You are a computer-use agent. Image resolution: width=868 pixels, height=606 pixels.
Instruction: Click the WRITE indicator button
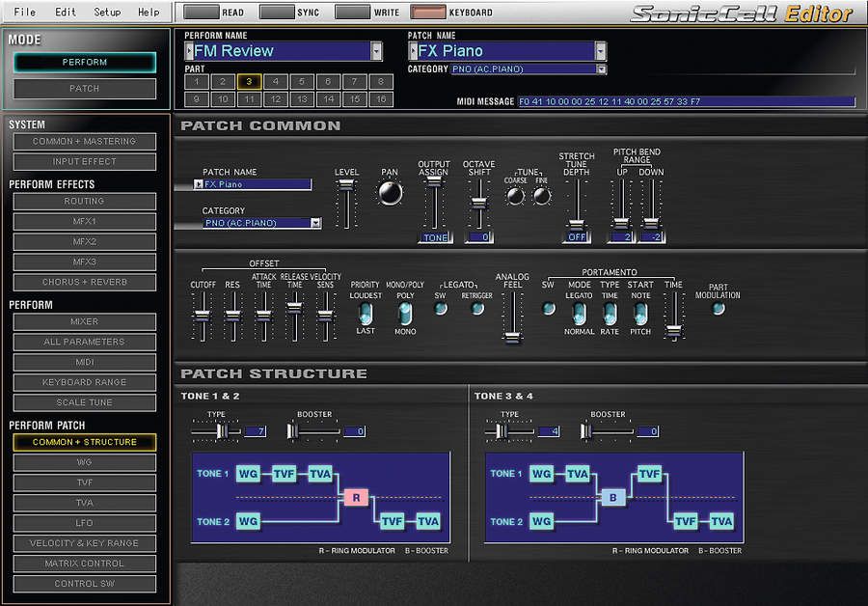[x=353, y=12]
